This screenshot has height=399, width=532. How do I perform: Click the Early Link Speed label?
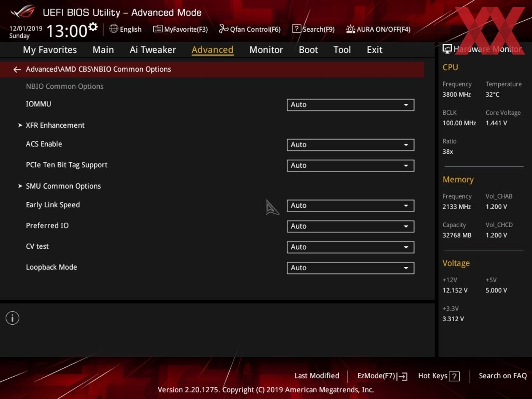[53, 205]
